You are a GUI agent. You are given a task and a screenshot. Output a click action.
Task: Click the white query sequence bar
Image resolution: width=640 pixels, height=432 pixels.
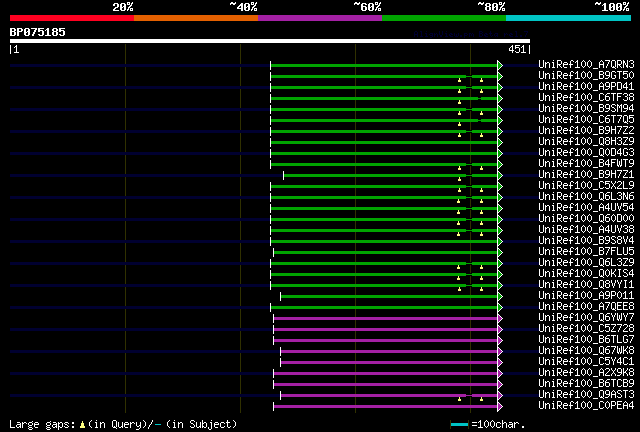coord(270,41)
